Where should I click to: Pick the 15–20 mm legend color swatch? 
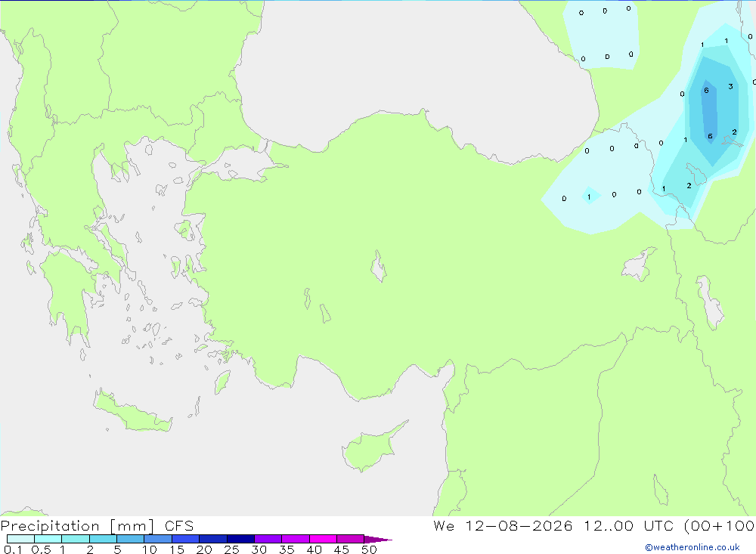[185, 539]
